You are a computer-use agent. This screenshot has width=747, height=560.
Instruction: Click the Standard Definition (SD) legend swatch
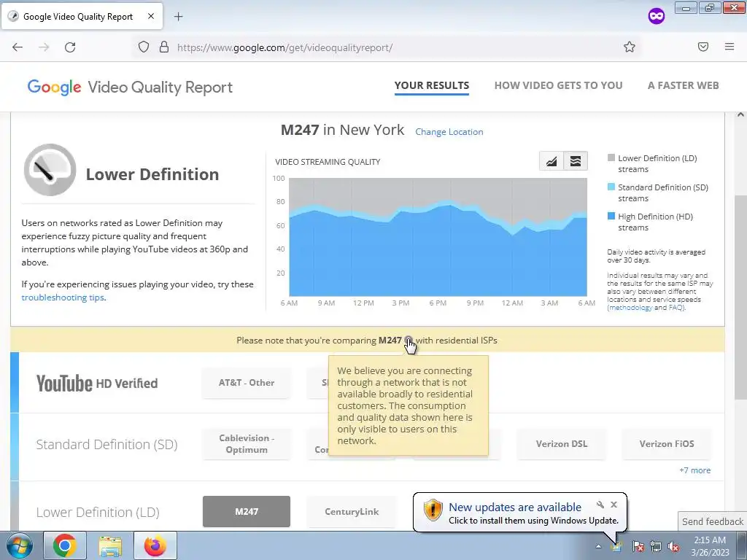point(611,187)
